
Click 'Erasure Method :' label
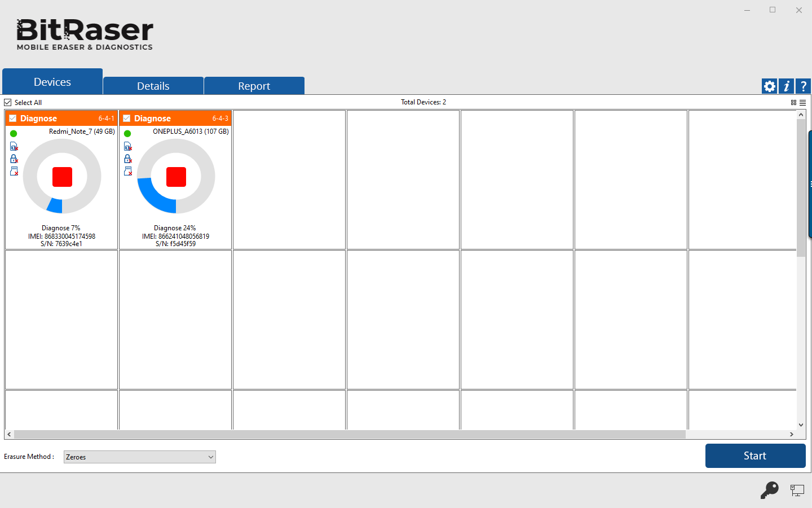click(29, 457)
